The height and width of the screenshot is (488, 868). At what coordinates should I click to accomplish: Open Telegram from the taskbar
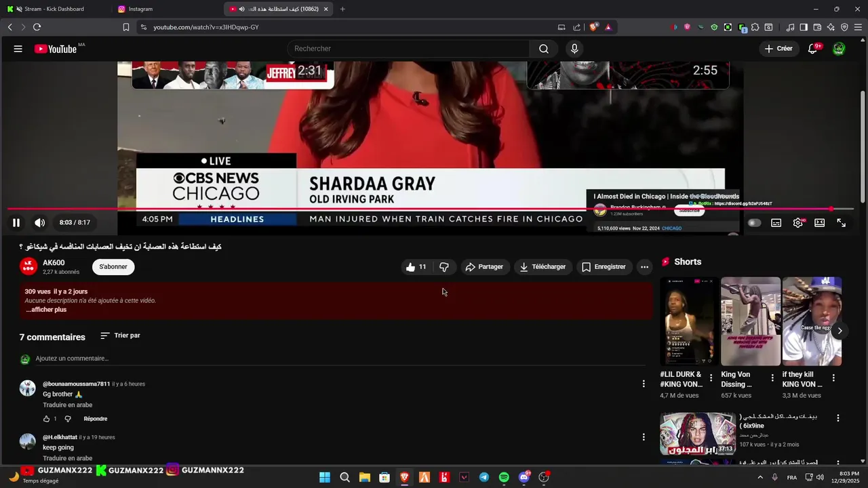pyautogui.click(x=484, y=477)
